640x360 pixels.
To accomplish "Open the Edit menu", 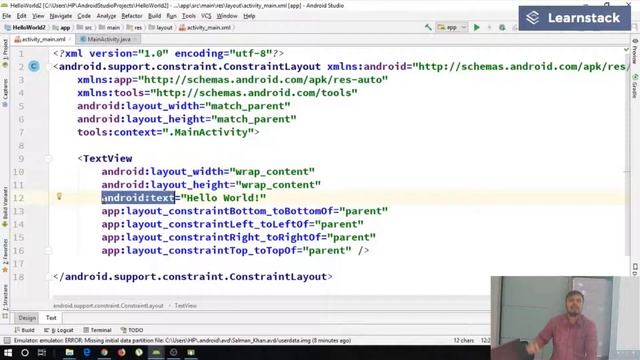I will click(x=21, y=16).
